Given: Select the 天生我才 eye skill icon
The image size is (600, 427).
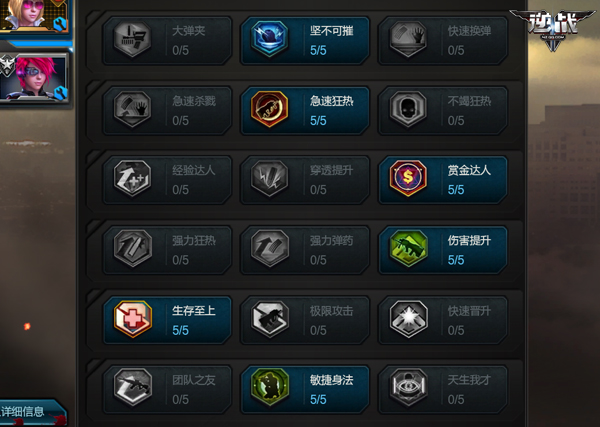Looking at the screenshot, I should click(408, 386).
